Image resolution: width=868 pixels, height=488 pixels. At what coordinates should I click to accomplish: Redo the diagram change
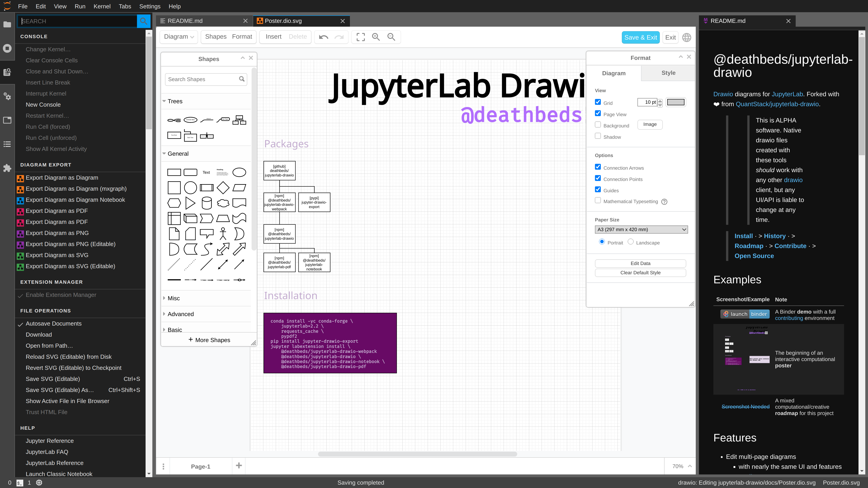(x=339, y=37)
